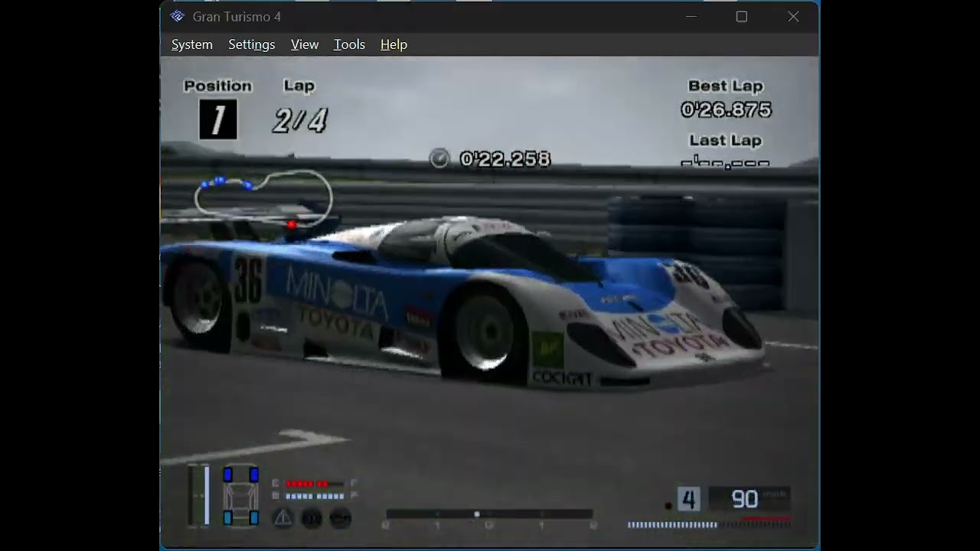
Task: Click the gear indicator showing 4
Action: (x=688, y=500)
